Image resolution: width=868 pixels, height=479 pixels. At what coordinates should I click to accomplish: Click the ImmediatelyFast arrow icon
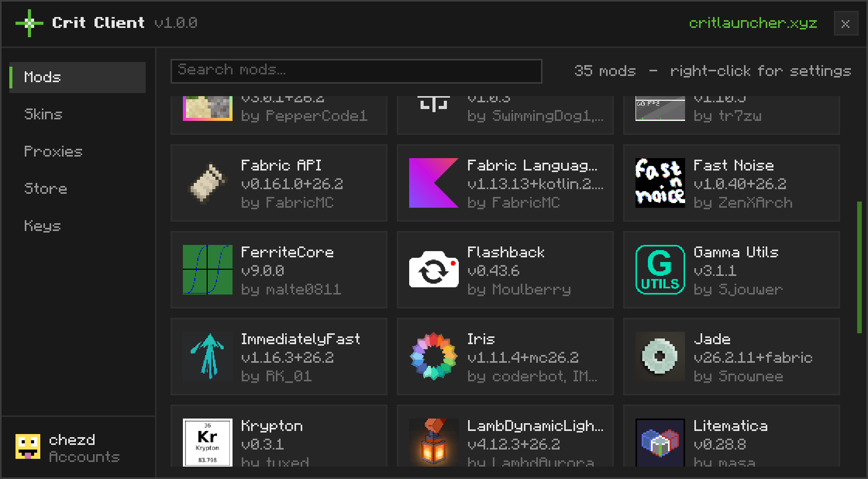coord(208,357)
